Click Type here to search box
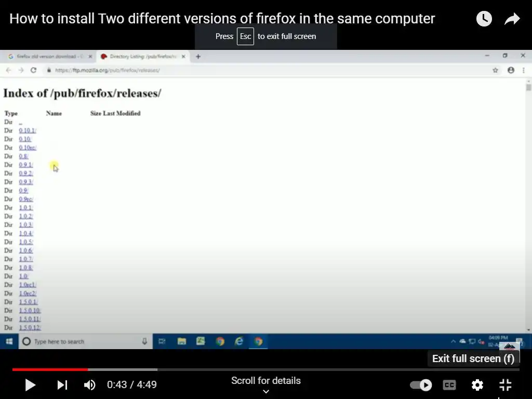Image resolution: width=532 pixels, height=399 pixels. click(x=86, y=341)
